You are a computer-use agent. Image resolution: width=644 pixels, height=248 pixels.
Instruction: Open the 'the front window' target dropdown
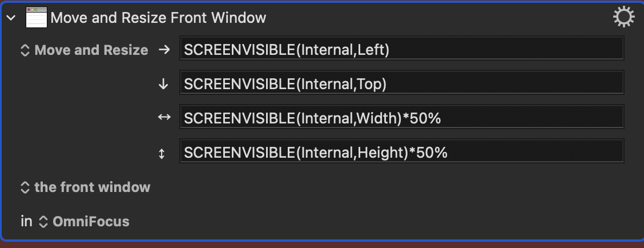pos(92,187)
